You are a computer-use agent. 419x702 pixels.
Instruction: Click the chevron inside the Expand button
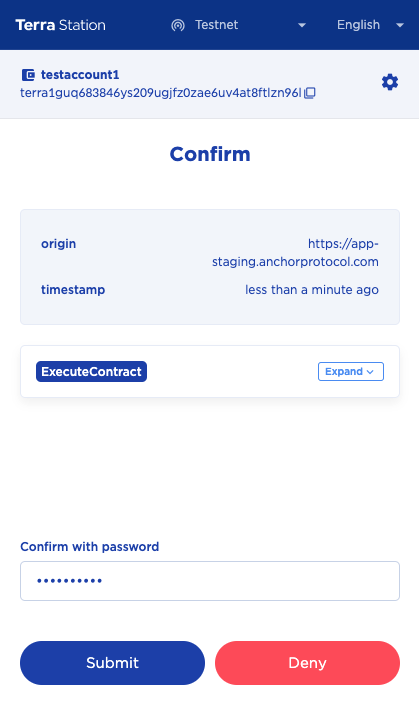coord(370,372)
